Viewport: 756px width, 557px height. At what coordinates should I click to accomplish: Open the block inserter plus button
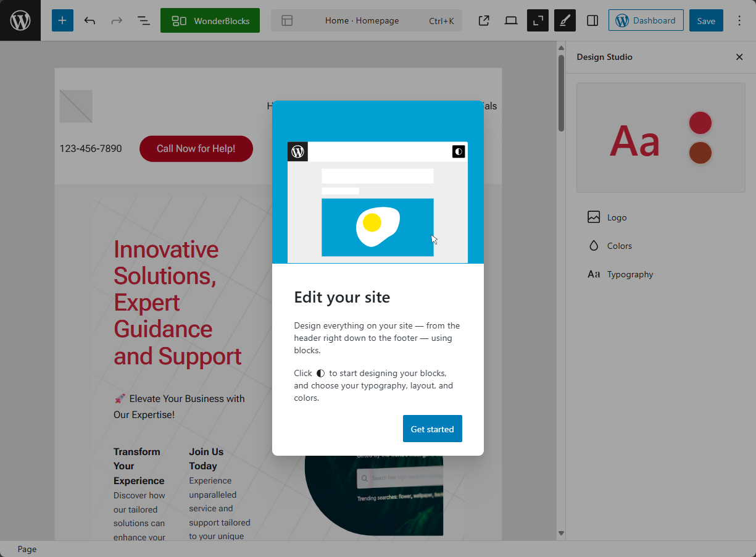pos(62,20)
